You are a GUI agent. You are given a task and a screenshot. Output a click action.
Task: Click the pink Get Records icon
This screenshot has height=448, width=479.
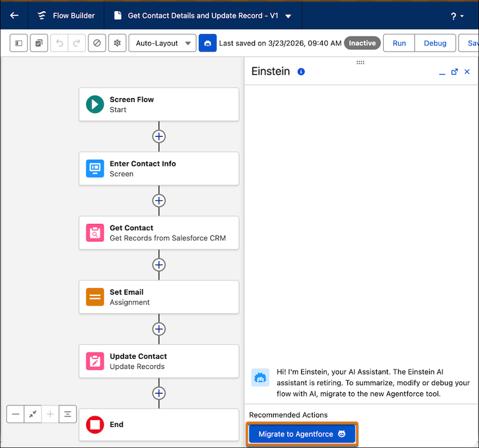(95, 233)
